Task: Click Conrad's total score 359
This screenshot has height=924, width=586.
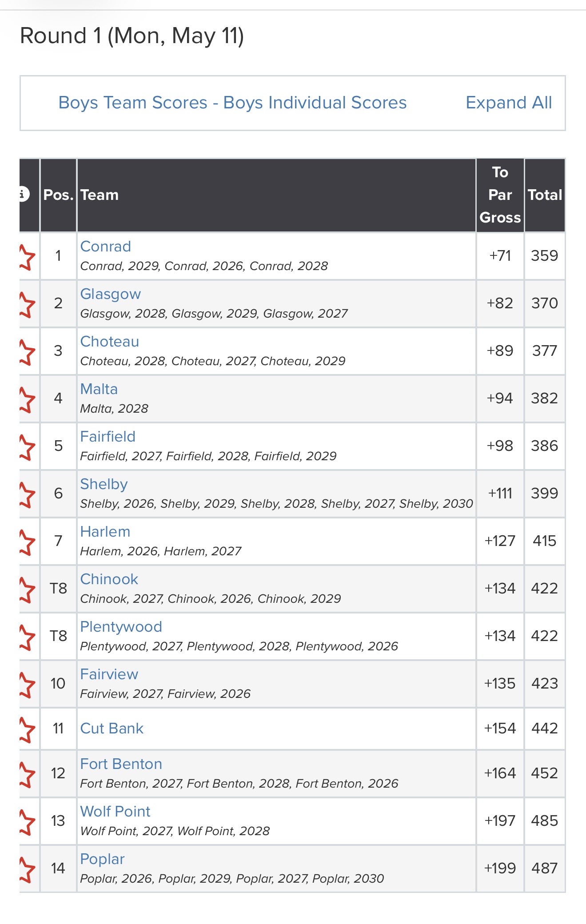Action: tap(545, 256)
